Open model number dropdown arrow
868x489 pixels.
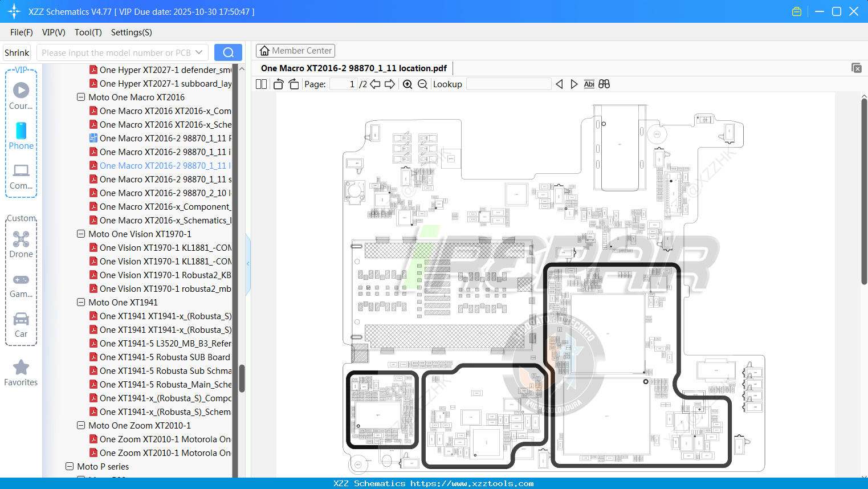[x=199, y=52]
